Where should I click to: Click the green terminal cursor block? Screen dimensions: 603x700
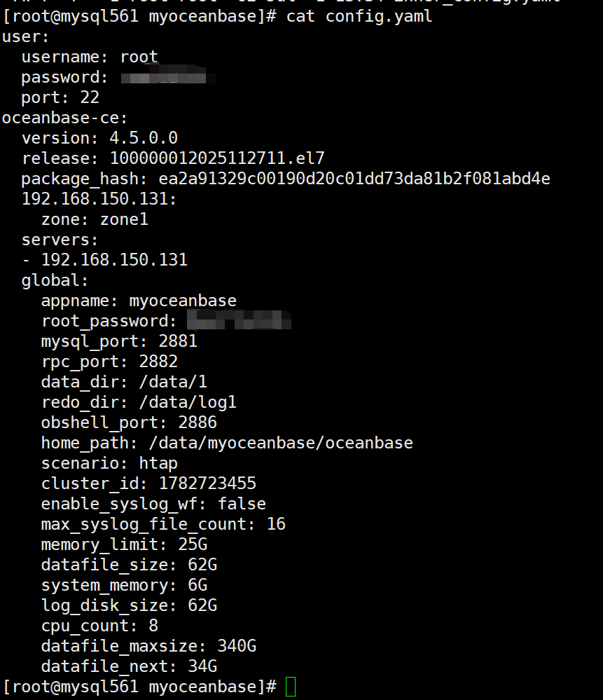[291, 687]
